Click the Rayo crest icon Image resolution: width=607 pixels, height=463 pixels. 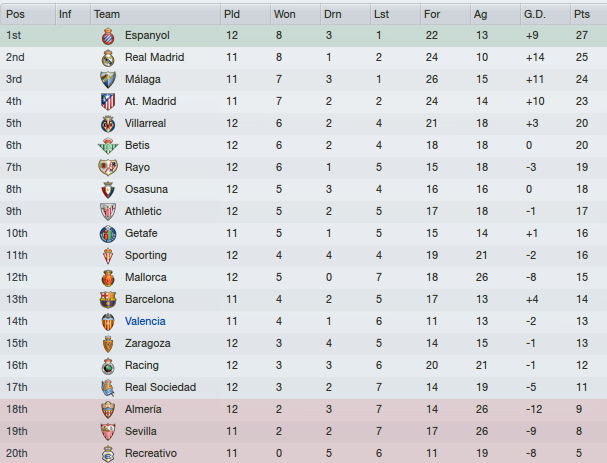108,168
